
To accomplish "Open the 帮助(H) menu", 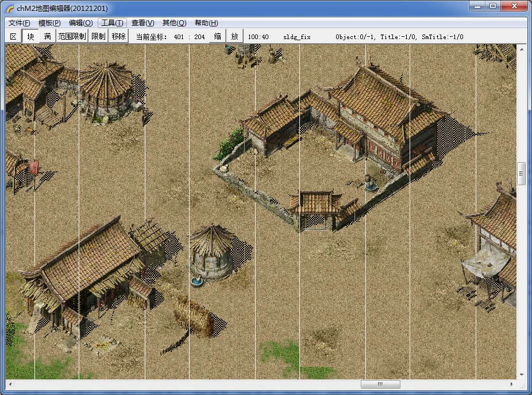I will coord(206,23).
